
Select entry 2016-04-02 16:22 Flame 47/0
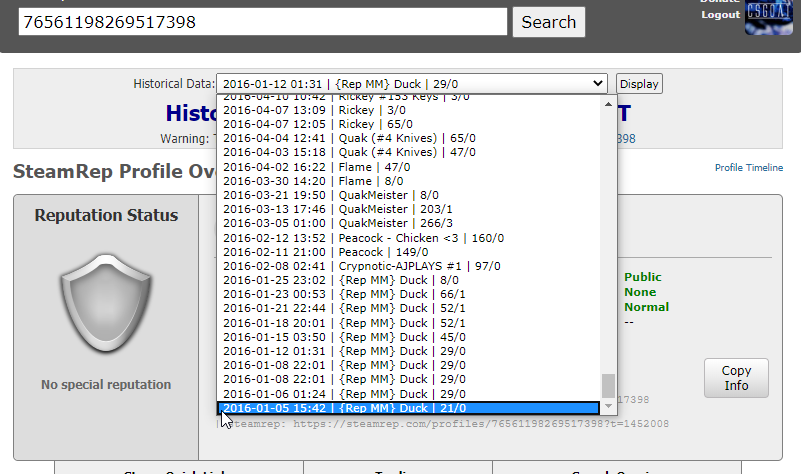tap(409, 167)
